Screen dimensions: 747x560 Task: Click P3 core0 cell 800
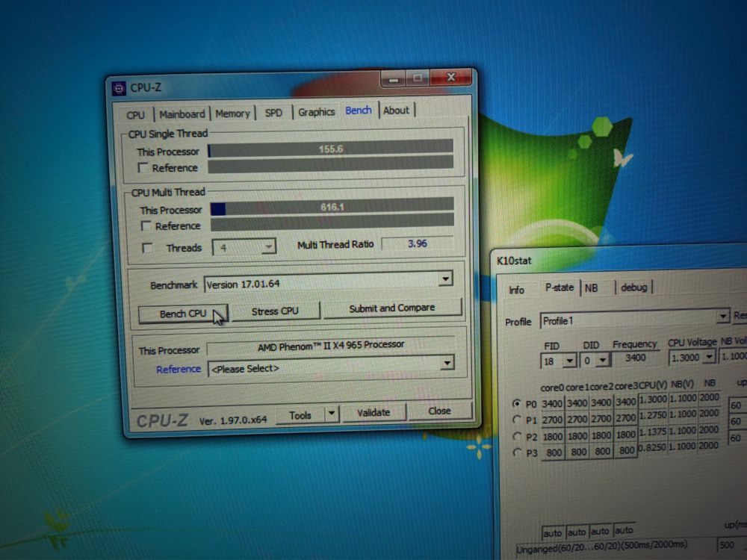pyautogui.click(x=554, y=452)
